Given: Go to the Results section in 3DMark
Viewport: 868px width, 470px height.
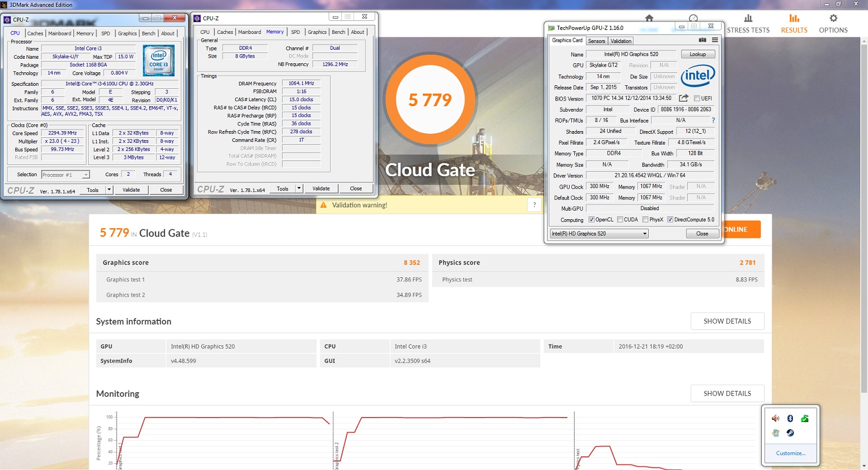Looking at the screenshot, I should point(794,24).
